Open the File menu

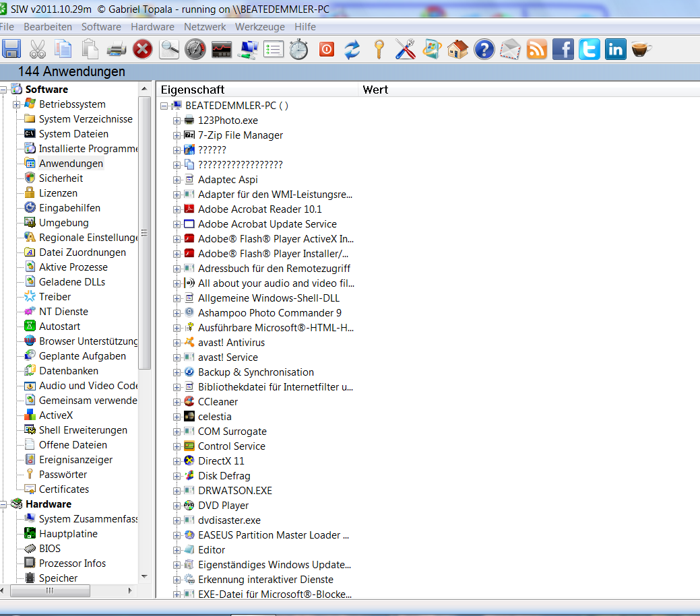coord(7,27)
